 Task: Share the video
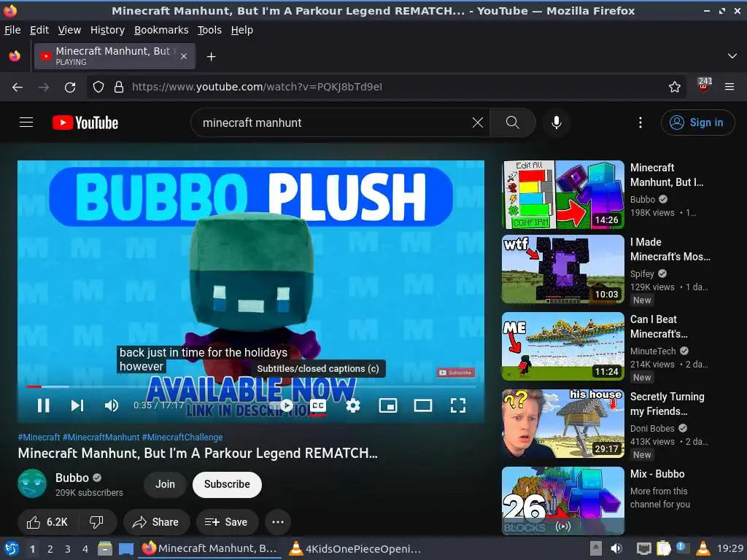[156, 522]
